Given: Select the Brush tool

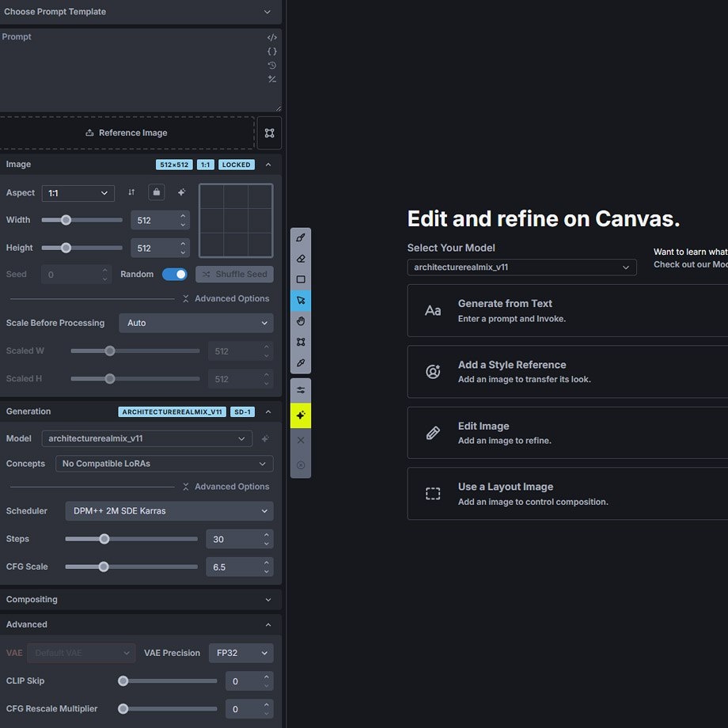Looking at the screenshot, I should coord(301,238).
